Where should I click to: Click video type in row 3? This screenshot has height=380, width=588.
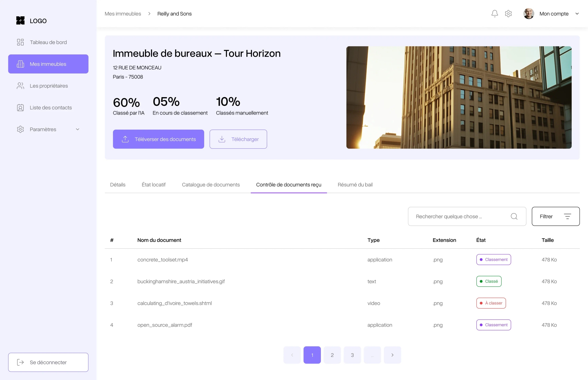pos(373,303)
